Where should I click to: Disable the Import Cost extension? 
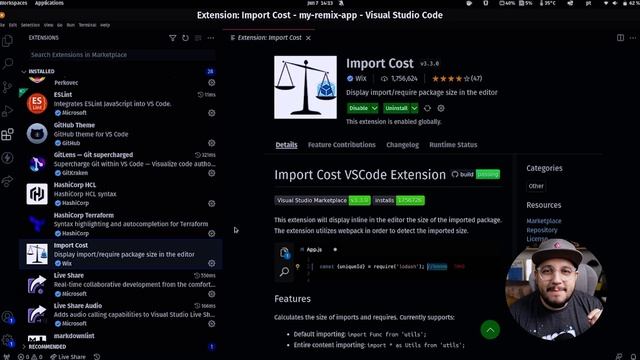(358, 108)
